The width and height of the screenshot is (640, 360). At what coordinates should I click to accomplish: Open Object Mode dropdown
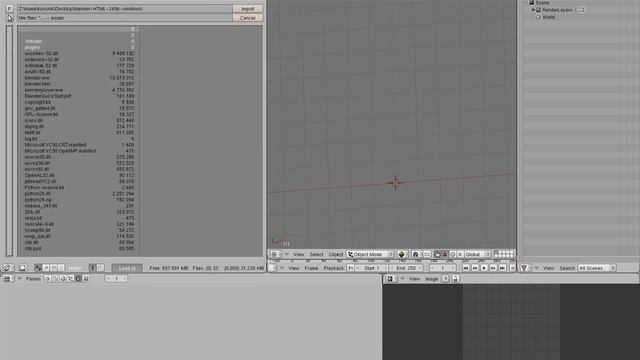point(370,254)
